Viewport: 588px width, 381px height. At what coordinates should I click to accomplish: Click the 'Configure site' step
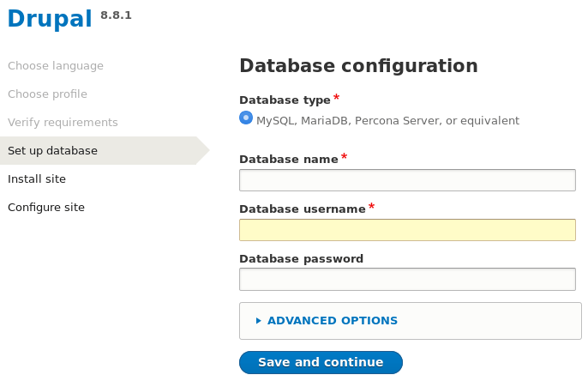(x=46, y=208)
